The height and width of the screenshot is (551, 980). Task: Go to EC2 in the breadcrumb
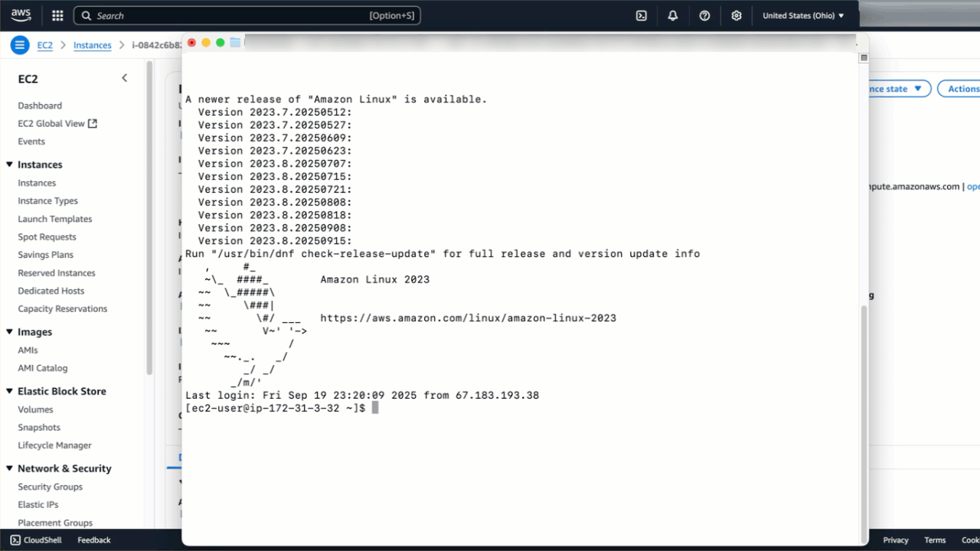click(x=45, y=45)
